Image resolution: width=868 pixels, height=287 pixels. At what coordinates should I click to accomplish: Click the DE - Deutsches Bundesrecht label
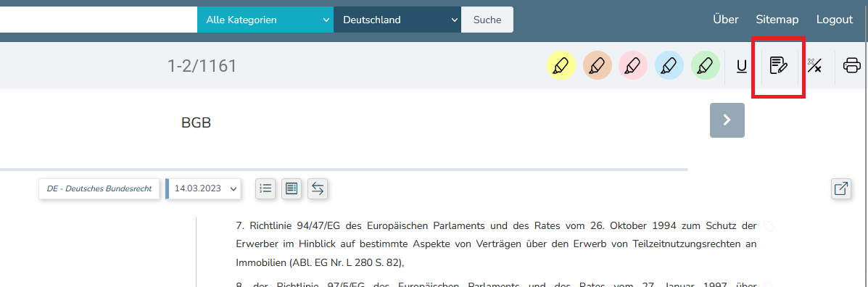click(99, 188)
